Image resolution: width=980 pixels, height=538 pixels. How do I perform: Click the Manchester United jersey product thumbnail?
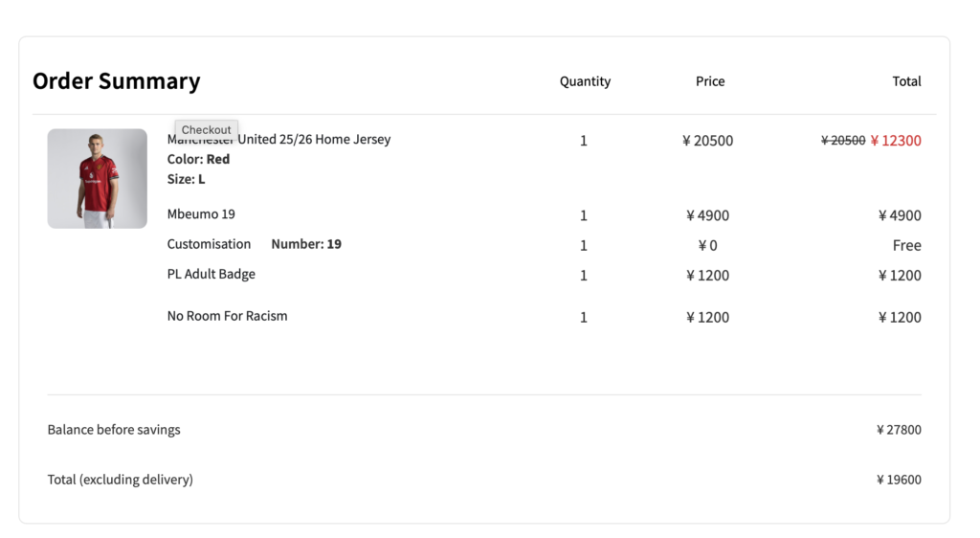98,179
